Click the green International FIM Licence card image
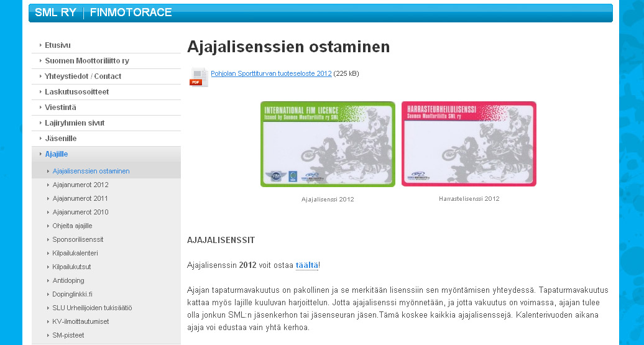The image size is (644, 345). (x=328, y=144)
